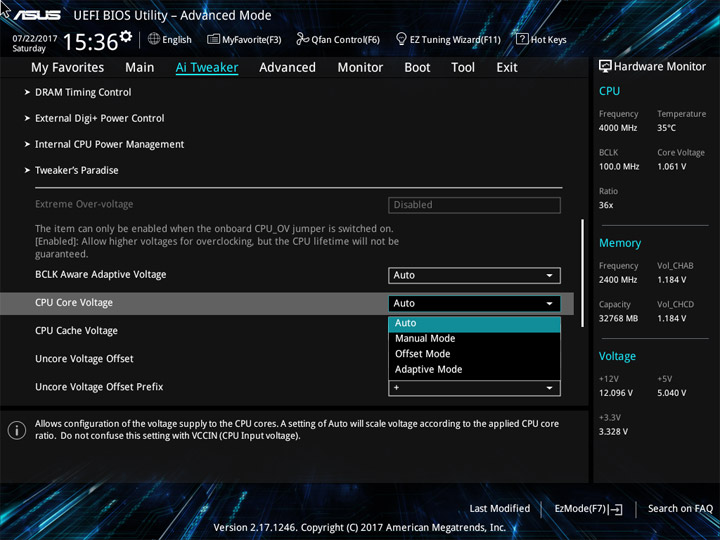Click the globe language icon
Screen dimensions: 720x540
154,39
